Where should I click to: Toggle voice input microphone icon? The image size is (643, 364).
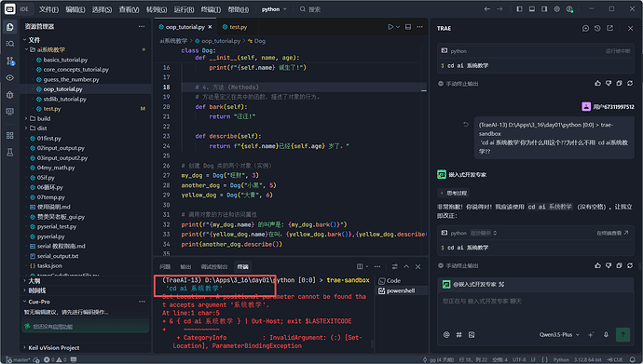pyautogui.click(x=606, y=334)
